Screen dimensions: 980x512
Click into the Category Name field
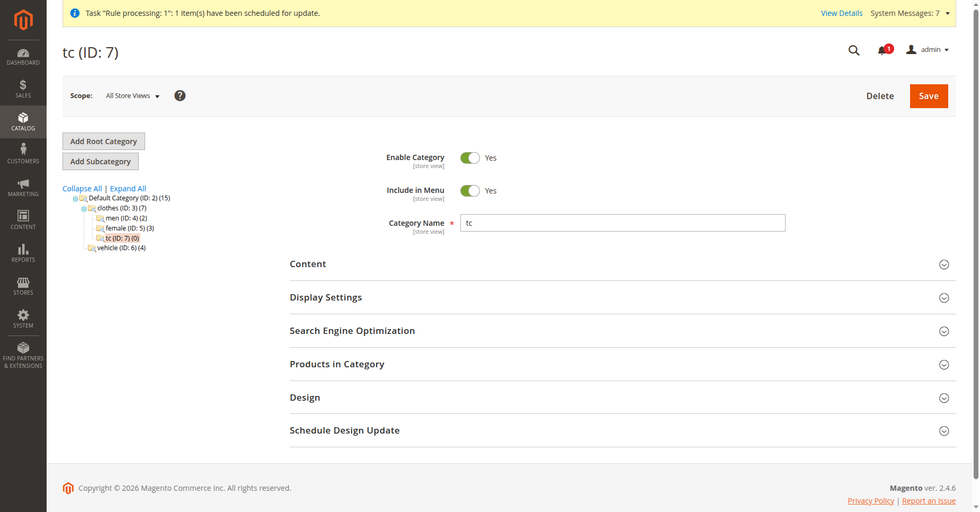[x=622, y=223]
